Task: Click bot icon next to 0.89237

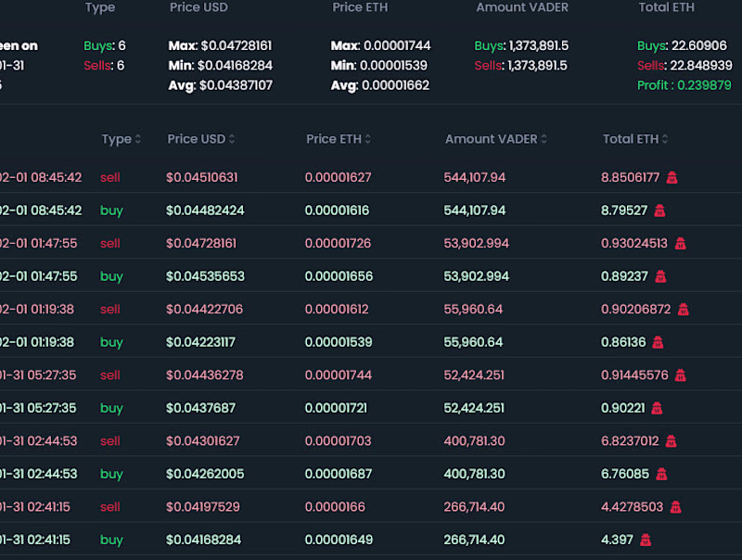Action: pyautogui.click(x=660, y=276)
